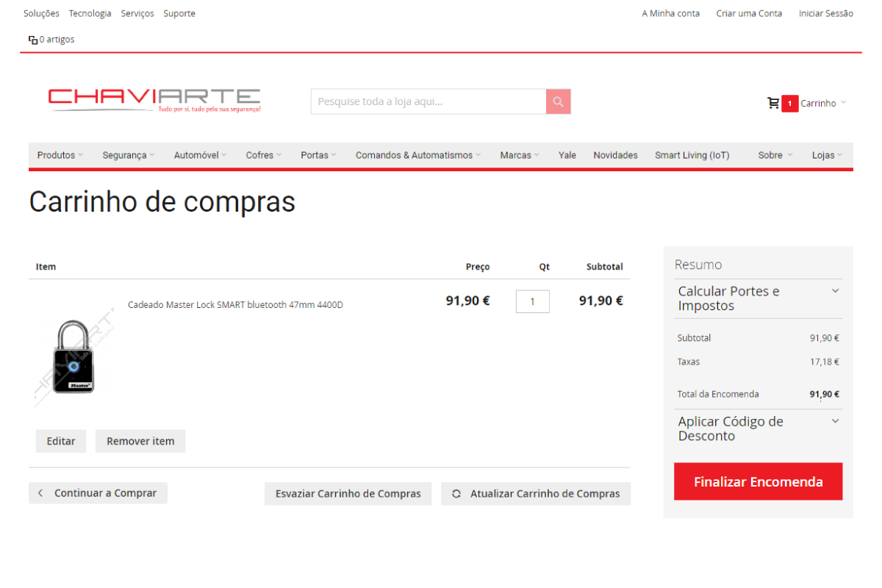Image resolution: width=882 pixels, height=588 pixels.
Task: Click the Soluções top link
Action: [x=41, y=13]
